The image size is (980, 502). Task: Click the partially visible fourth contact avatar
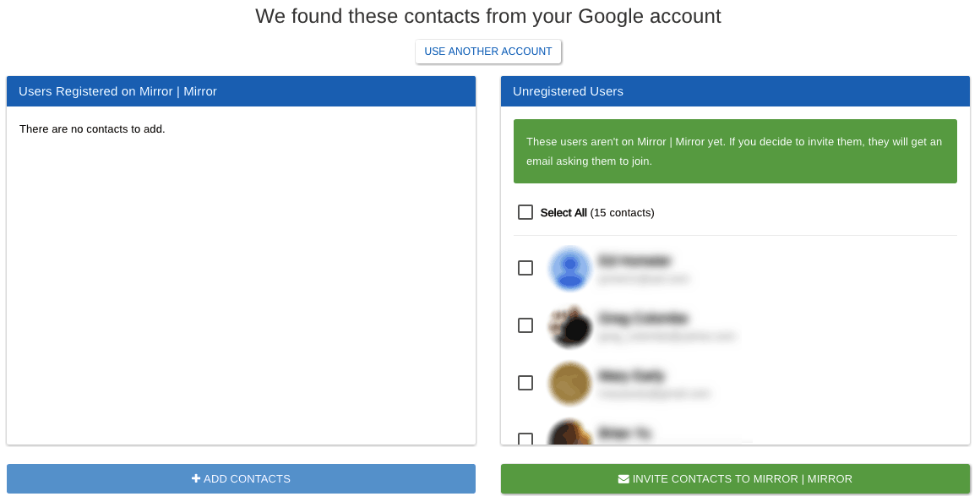coord(570,432)
